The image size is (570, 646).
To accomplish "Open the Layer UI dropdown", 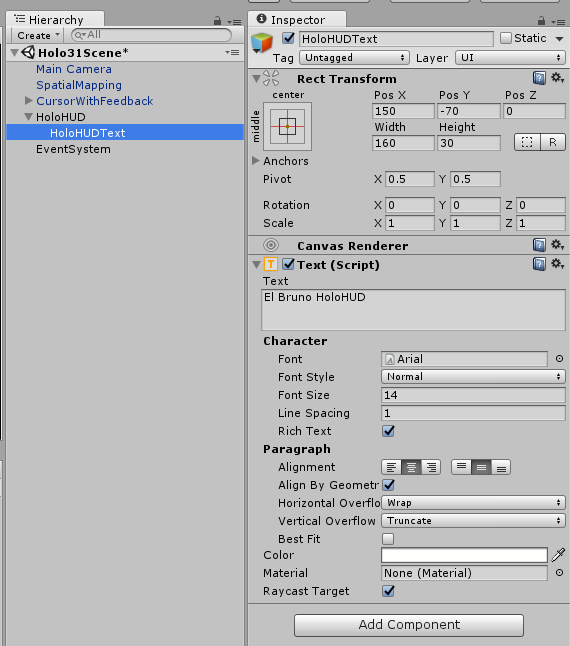I will coord(510,58).
